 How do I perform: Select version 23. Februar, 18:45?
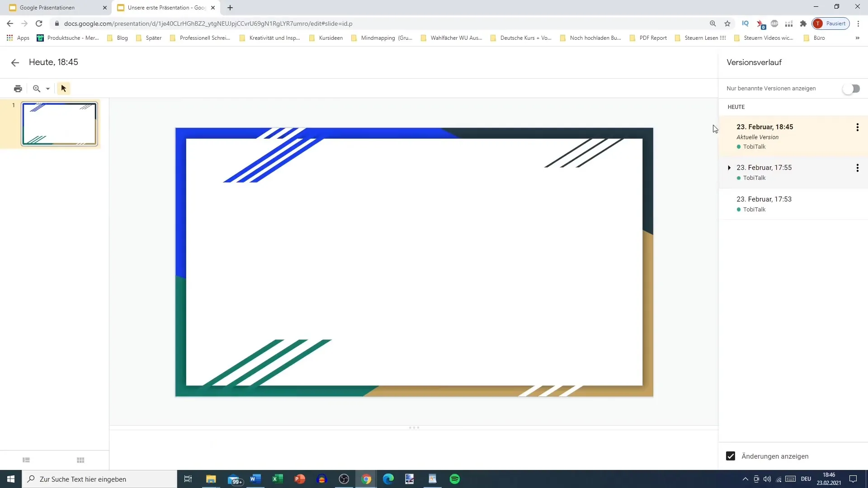(793, 136)
